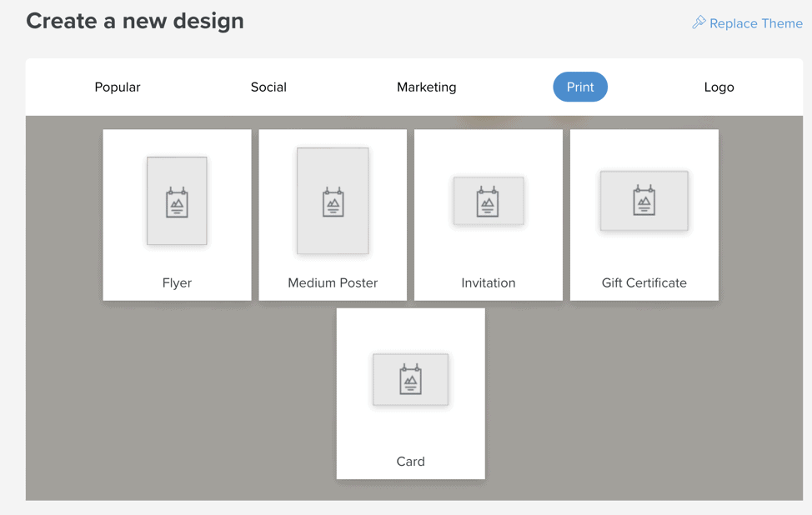812x515 pixels.
Task: Show the Logo design tab
Action: [719, 87]
